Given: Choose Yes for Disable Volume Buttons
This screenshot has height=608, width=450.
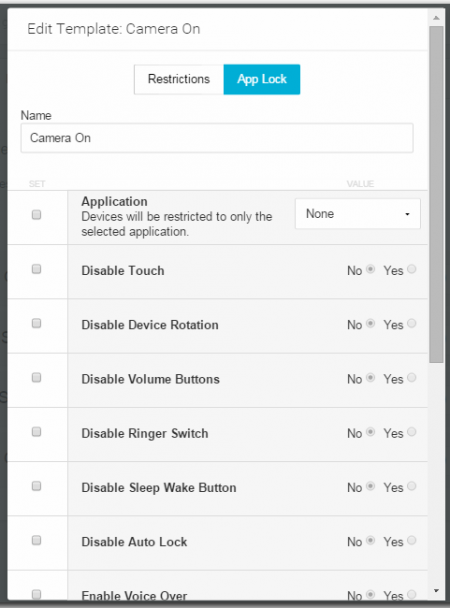Looking at the screenshot, I should click(412, 378).
